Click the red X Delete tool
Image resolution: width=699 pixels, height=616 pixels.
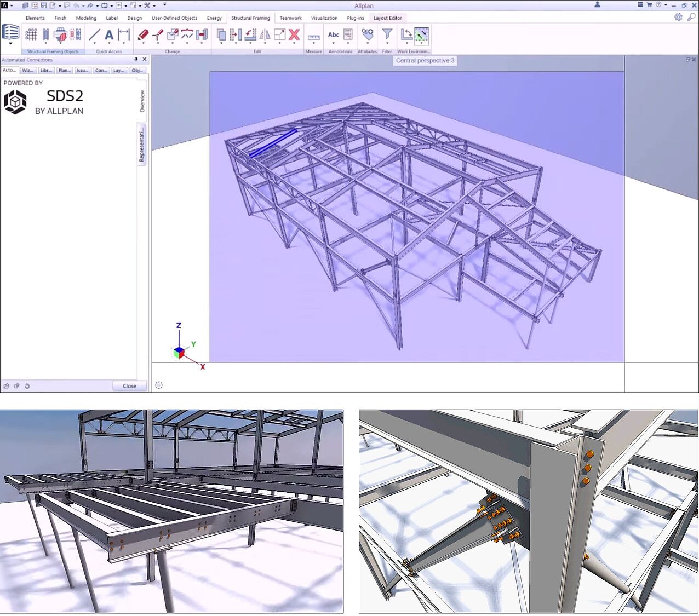point(294,35)
